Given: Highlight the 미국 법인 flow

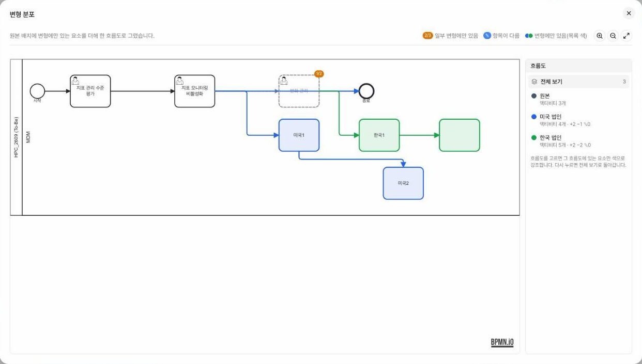Looking at the screenshot, I should coord(578,120).
